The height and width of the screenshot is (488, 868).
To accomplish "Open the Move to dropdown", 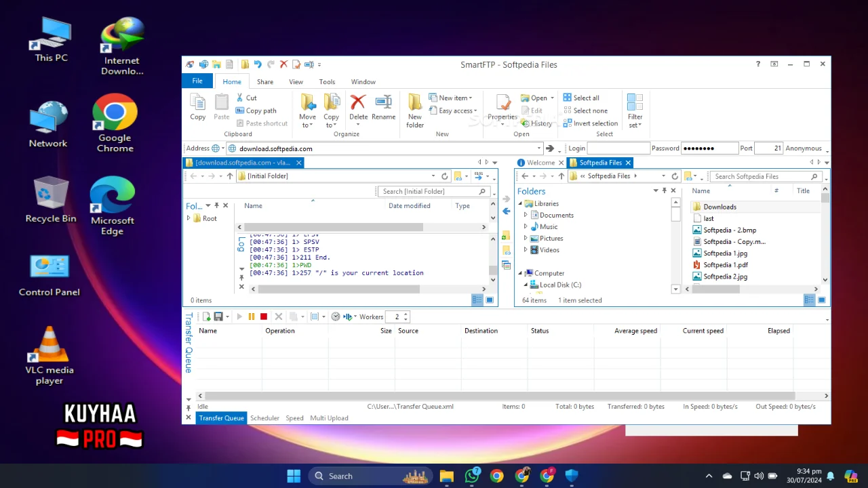I will coord(307,121).
